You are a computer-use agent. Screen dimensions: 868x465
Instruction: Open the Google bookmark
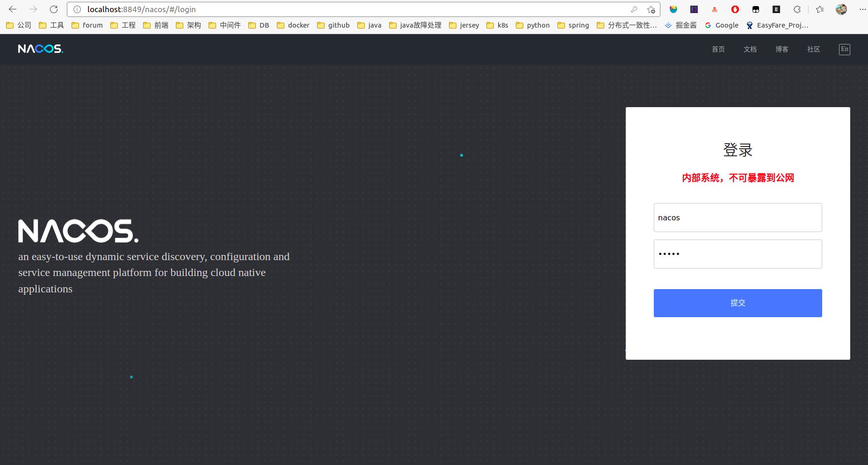pyautogui.click(x=722, y=25)
